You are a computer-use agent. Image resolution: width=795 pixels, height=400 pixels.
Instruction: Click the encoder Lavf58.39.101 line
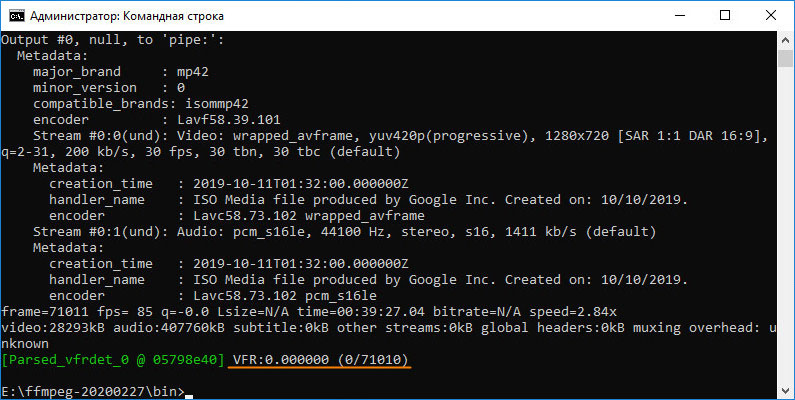click(157, 120)
